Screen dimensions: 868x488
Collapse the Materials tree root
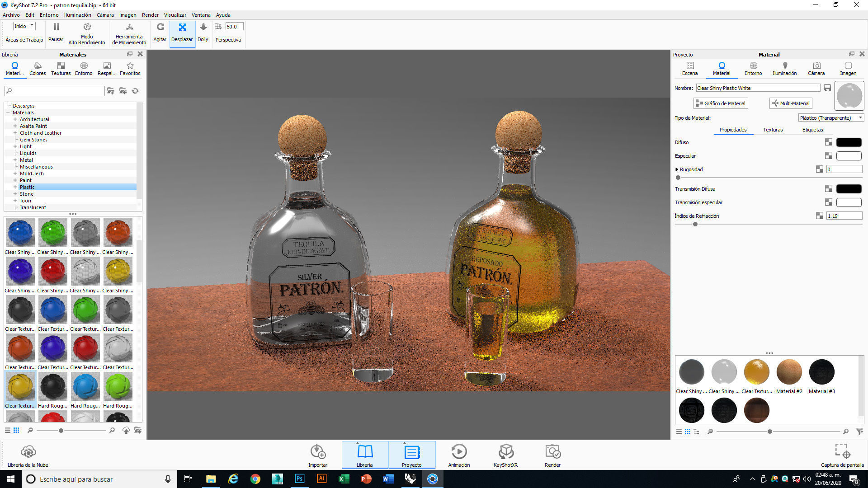tap(8, 113)
